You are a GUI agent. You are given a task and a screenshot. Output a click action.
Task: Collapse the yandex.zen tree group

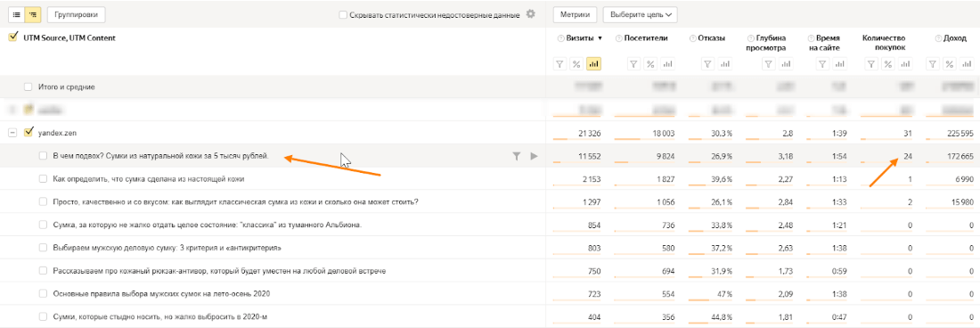point(12,133)
